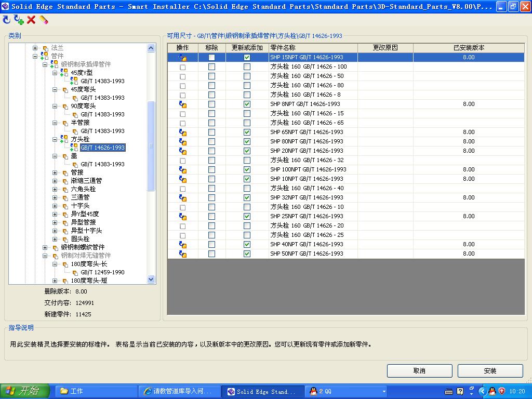
Task: Switch to the 请教管道库导入问 IE taskbar window
Action: (x=179, y=391)
